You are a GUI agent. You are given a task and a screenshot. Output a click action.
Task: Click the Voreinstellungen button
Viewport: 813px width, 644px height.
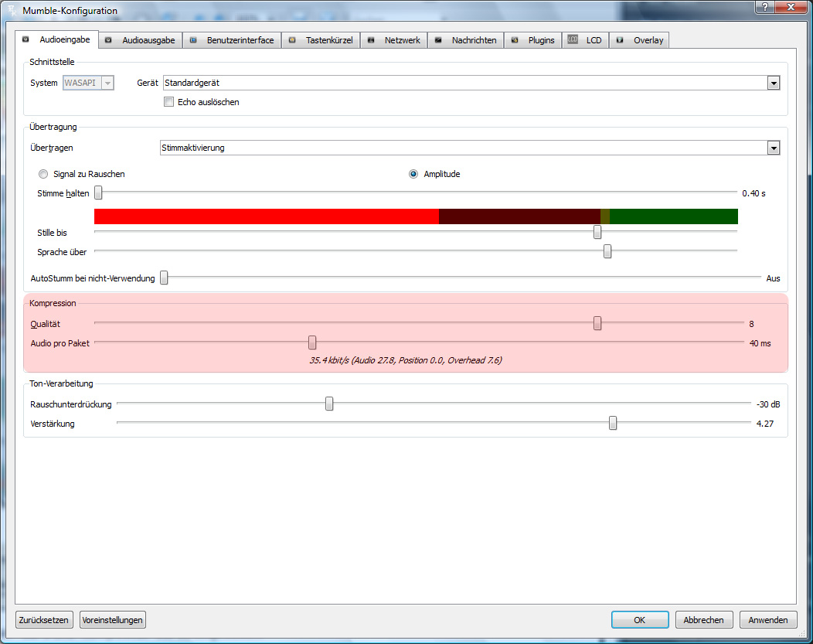coord(113,620)
